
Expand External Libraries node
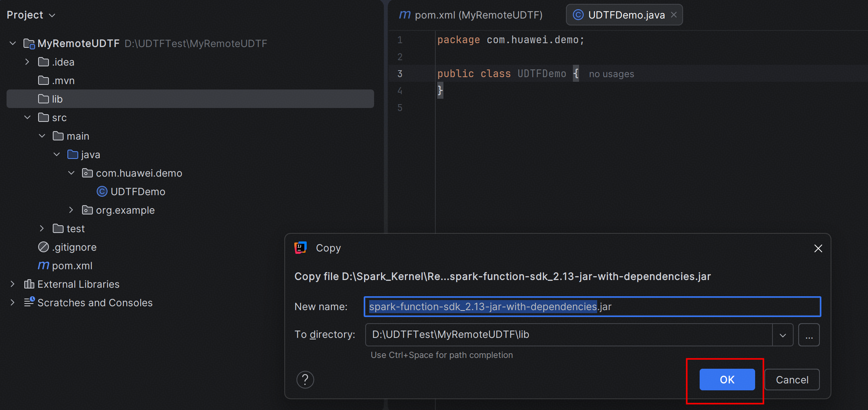tap(13, 284)
